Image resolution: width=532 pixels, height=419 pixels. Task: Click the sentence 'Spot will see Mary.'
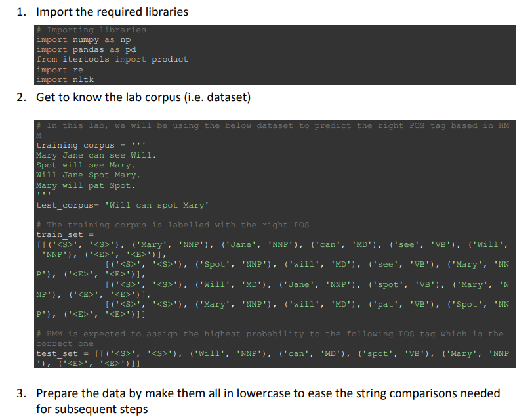[86, 165]
